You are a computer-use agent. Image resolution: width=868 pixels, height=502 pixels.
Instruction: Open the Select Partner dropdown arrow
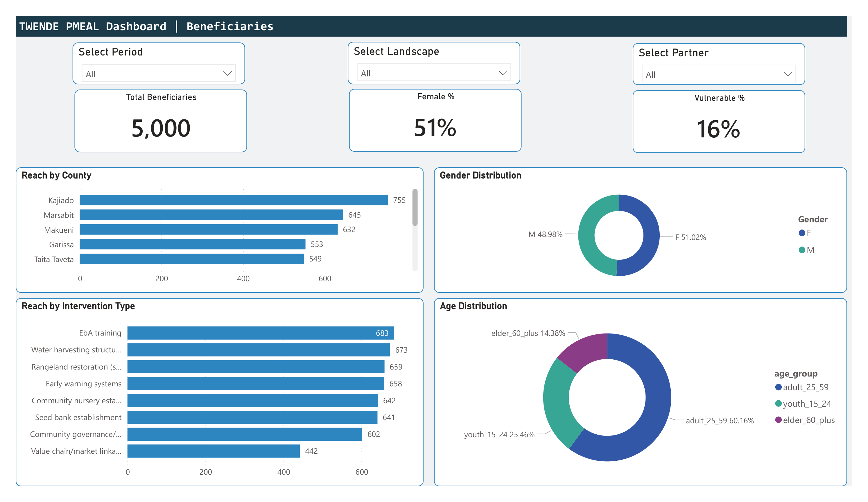[x=788, y=74]
